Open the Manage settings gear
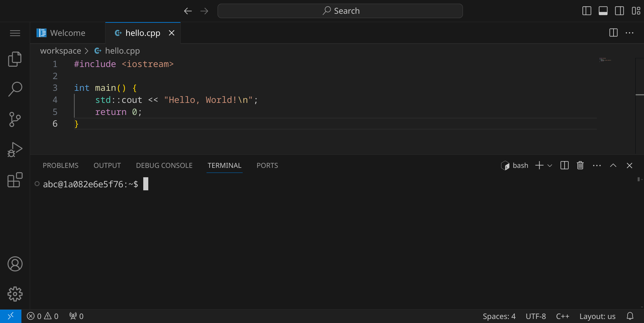This screenshot has width=644, height=323. tap(15, 294)
